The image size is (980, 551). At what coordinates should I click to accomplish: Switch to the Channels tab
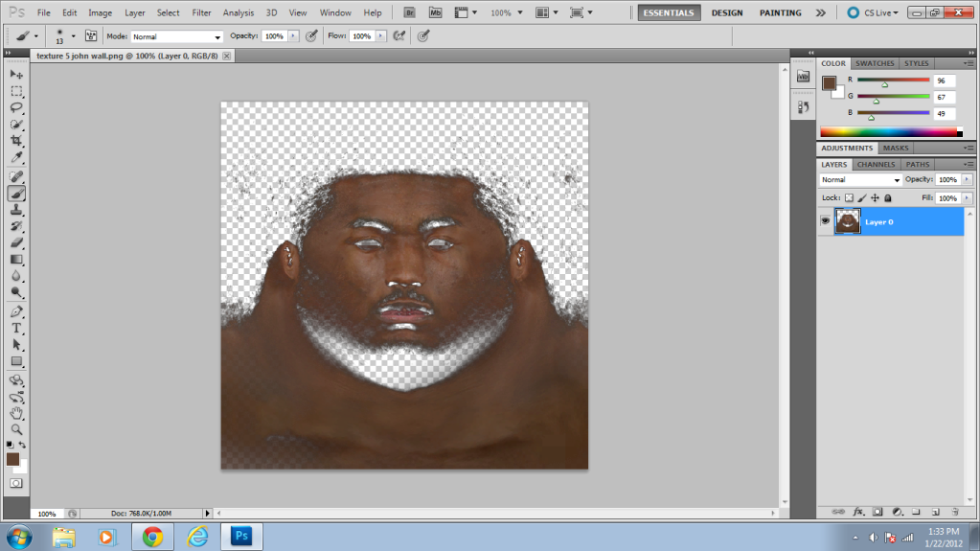pyautogui.click(x=876, y=165)
